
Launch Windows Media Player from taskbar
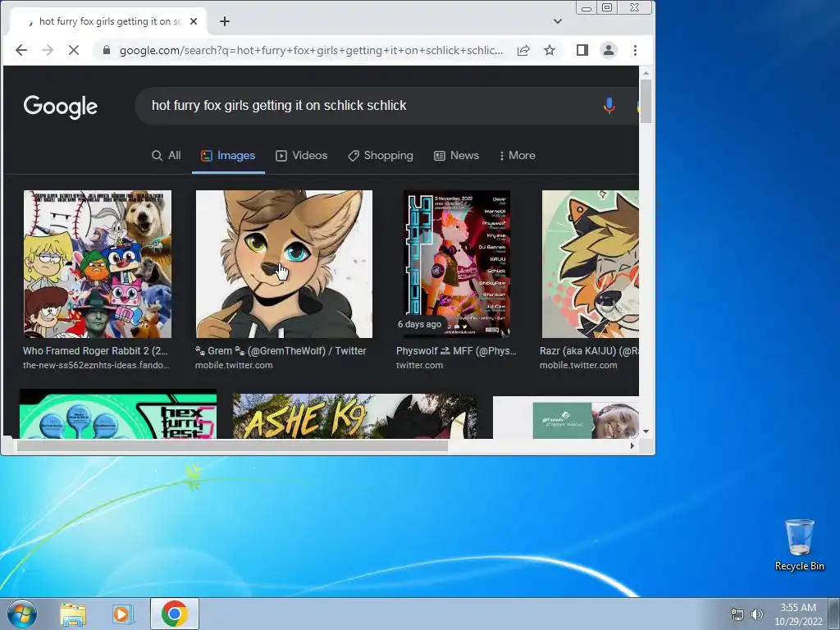(123, 614)
